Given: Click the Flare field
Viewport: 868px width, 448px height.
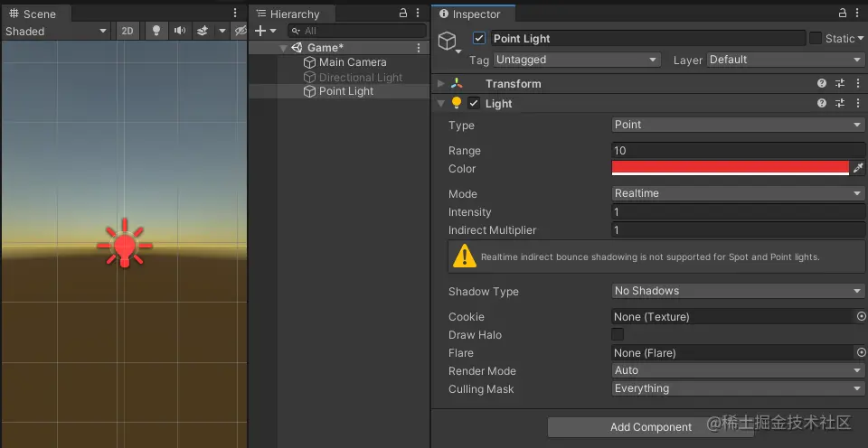Looking at the screenshot, I should (x=733, y=352).
